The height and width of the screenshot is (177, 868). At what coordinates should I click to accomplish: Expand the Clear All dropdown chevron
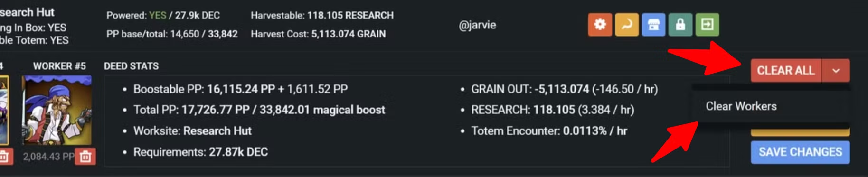click(836, 71)
